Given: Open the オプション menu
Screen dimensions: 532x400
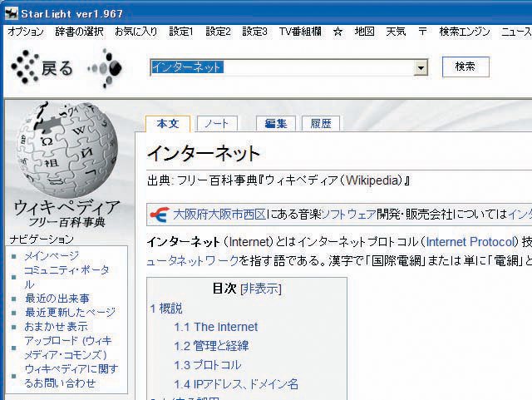Looking at the screenshot, I should tap(26, 32).
